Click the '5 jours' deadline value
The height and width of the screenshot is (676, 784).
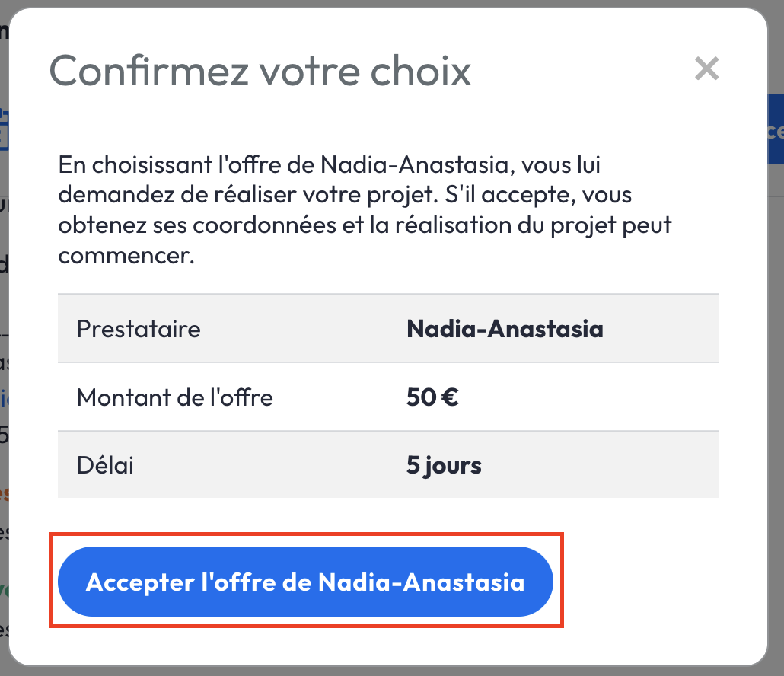[x=444, y=464]
